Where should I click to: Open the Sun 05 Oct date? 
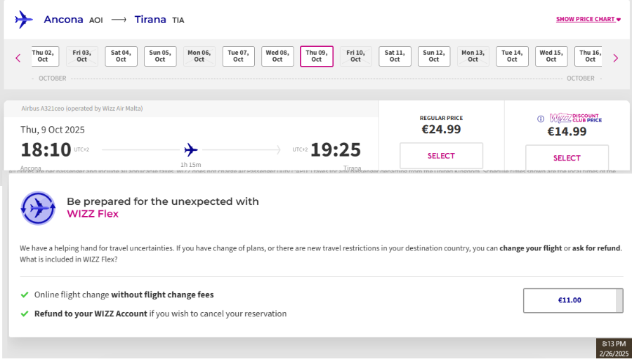click(160, 56)
